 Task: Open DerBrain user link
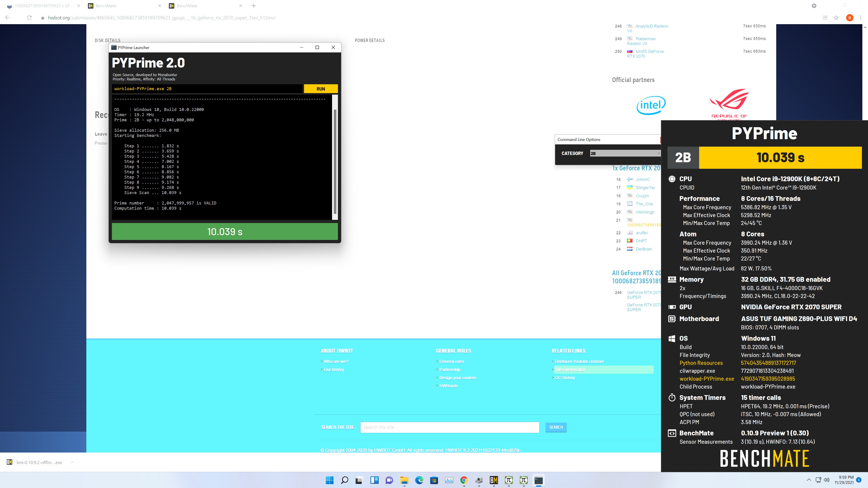click(x=644, y=249)
